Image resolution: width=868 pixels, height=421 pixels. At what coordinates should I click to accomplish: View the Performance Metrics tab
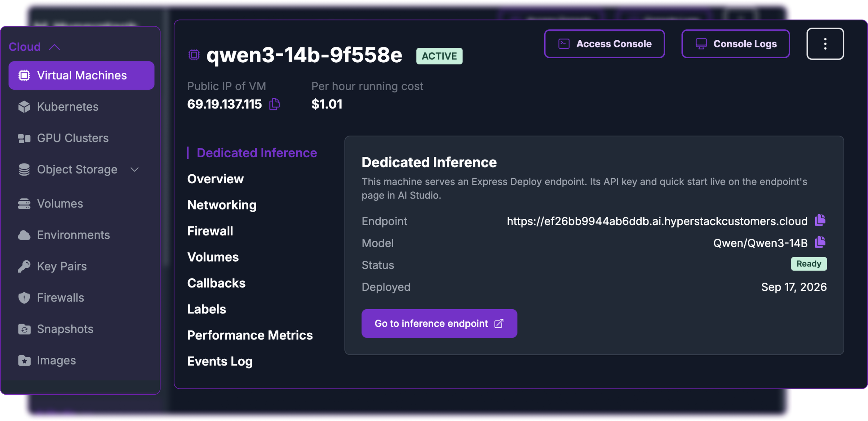coord(250,335)
